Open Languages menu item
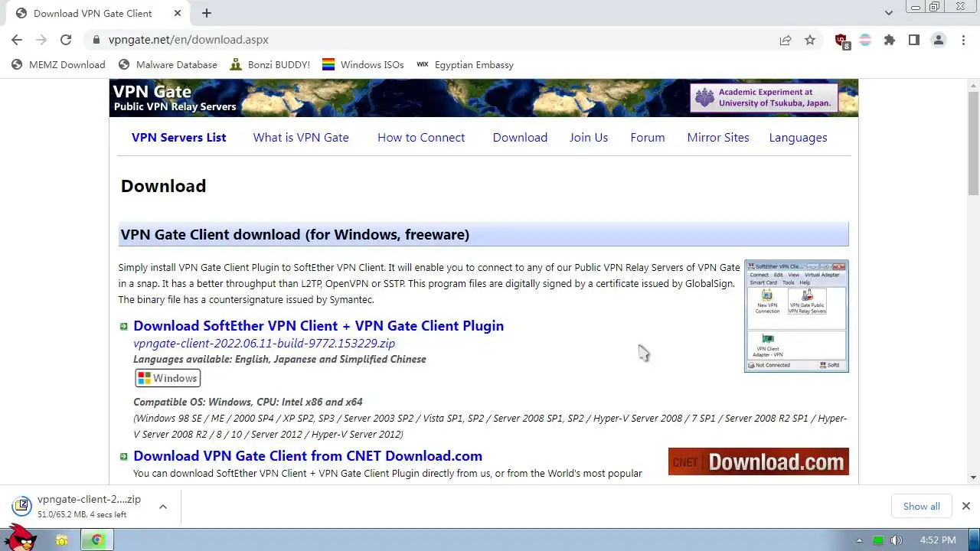980x551 pixels. (798, 138)
